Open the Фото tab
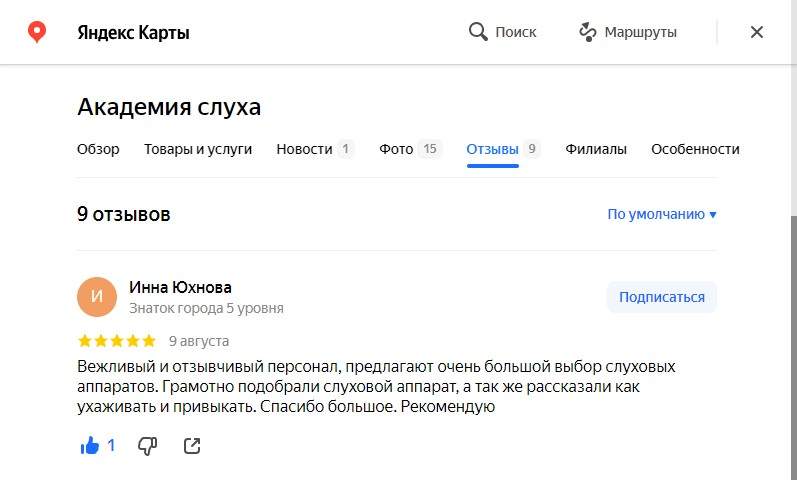 [x=396, y=149]
